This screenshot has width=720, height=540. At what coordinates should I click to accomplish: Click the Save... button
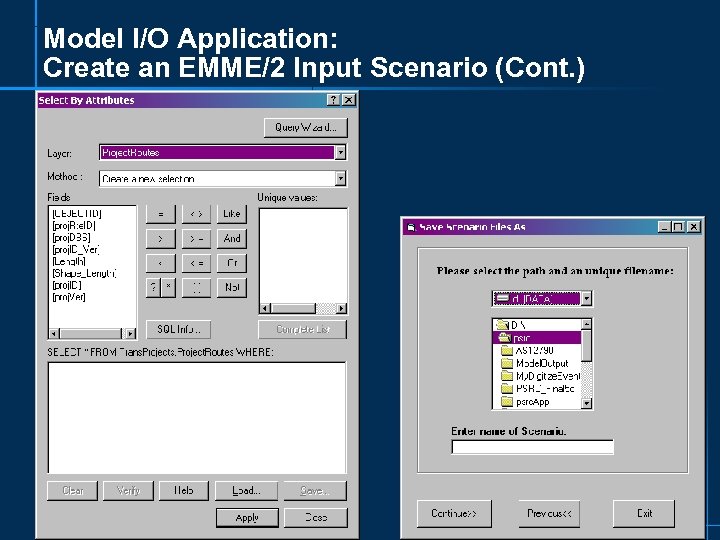[315, 491]
